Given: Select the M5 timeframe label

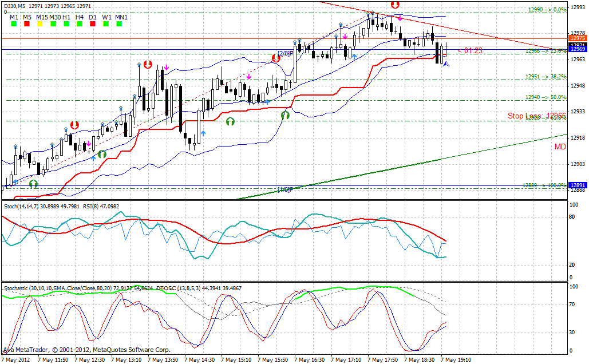Looking at the screenshot, I should tap(27, 17).
